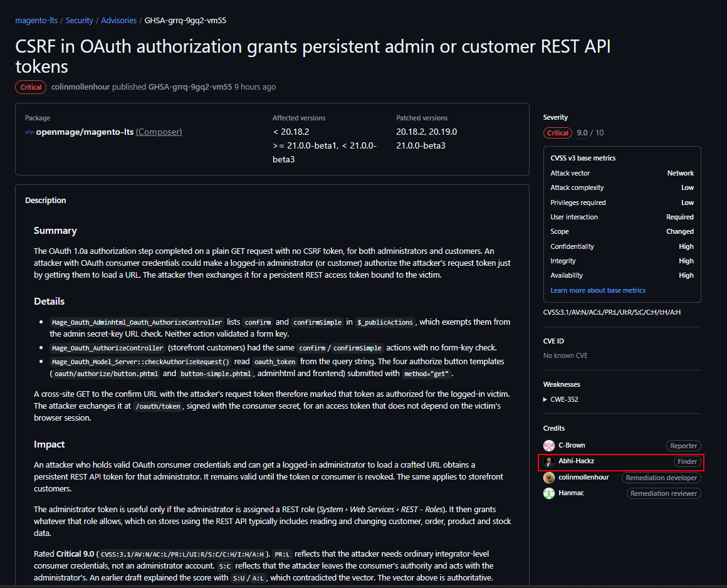The height and width of the screenshot is (588, 727).
Task: Click the openmage/magento-lts package name
Action: [85, 132]
